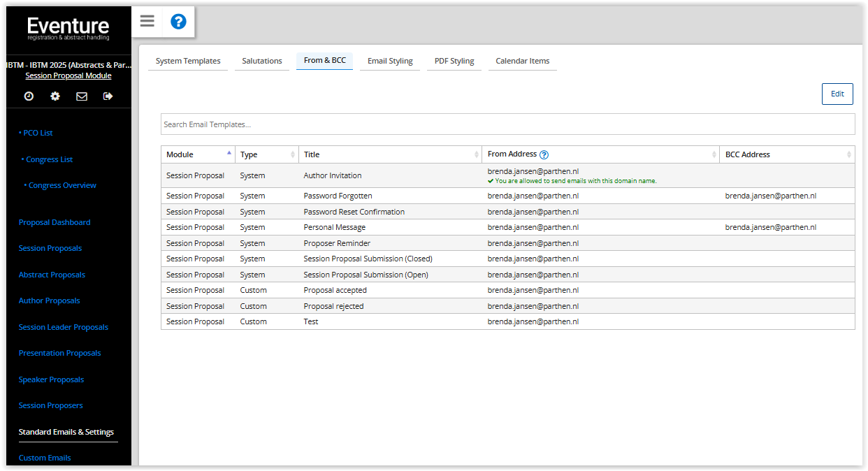Click the clock icon in sidebar
Screen dimensions: 868x471
coord(29,96)
